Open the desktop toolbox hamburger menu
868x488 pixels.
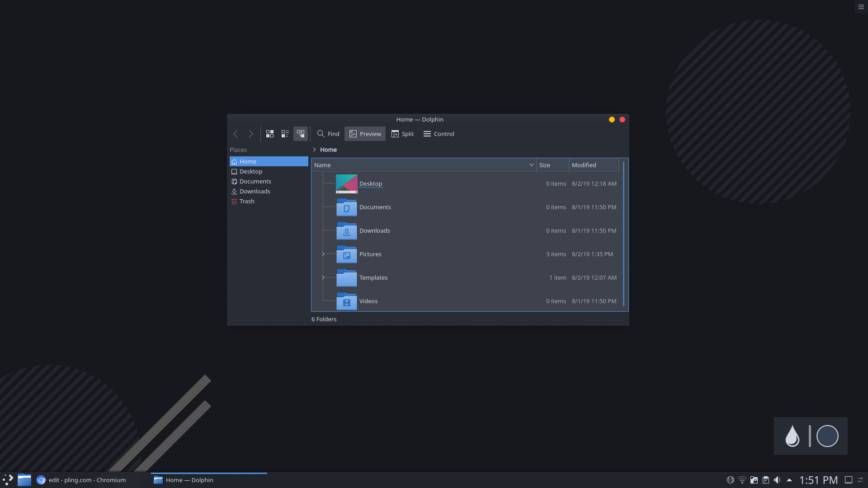[861, 7]
